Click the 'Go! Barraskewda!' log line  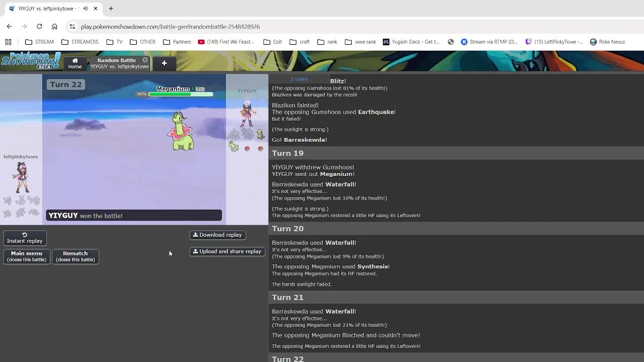coord(299,140)
